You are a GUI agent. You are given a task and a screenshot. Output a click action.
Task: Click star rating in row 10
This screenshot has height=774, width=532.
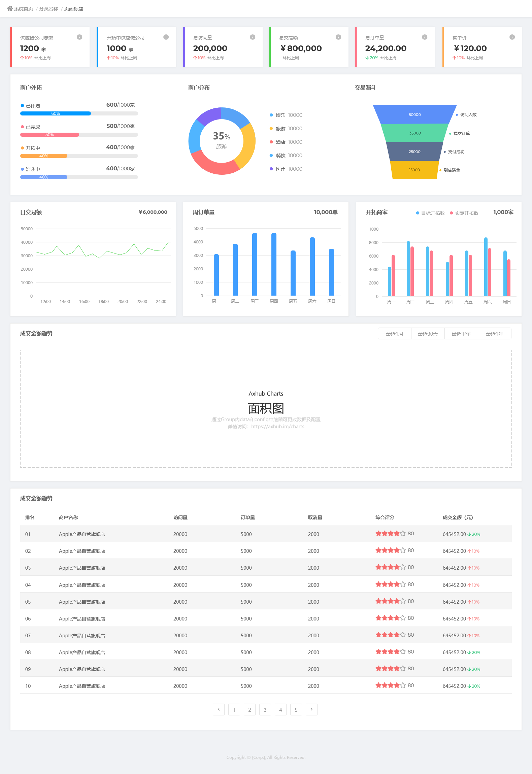[391, 685]
